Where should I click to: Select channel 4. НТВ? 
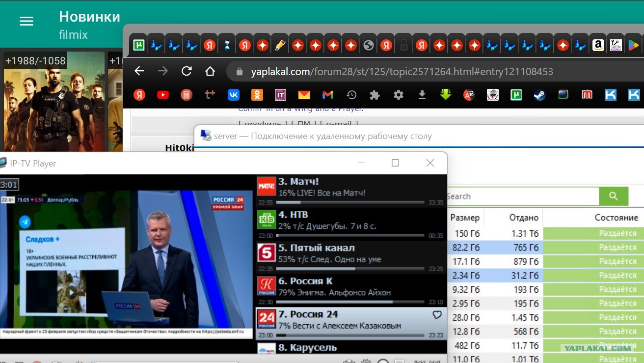click(351, 223)
